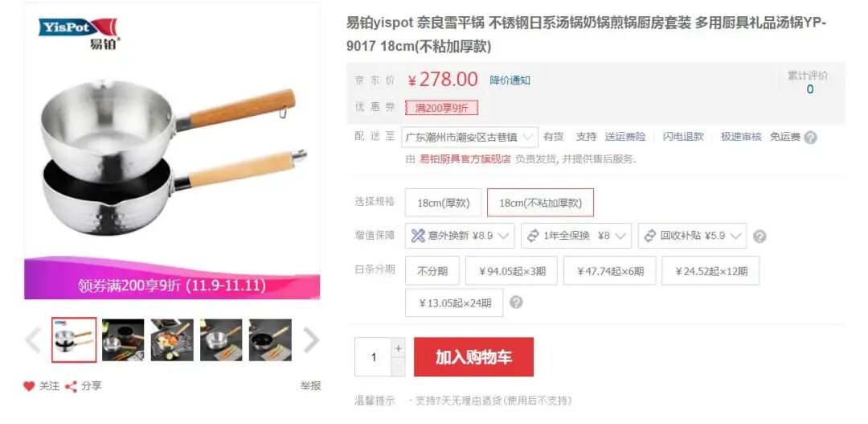Image resolution: width=868 pixels, height=424 pixels.
Task: Click help icon beside 回收补贴 option
Action: 760,236
